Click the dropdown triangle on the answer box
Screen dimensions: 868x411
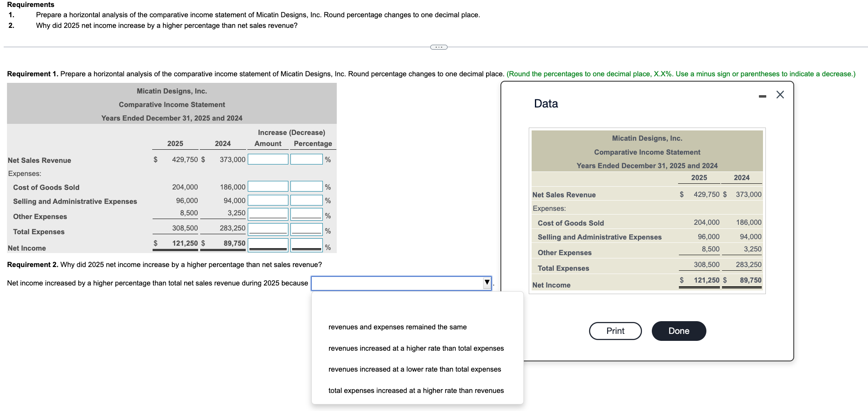487,283
